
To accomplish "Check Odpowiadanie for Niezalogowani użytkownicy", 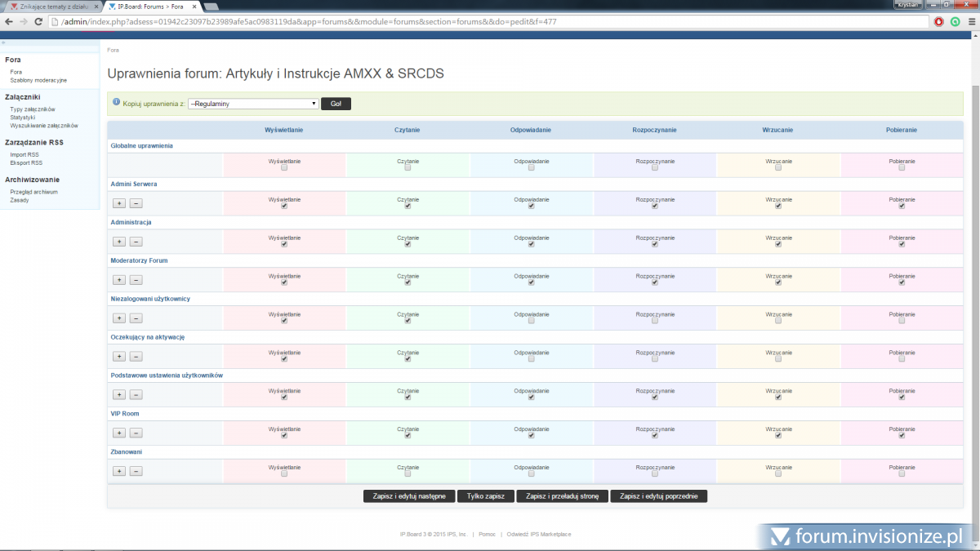I will tap(531, 321).
